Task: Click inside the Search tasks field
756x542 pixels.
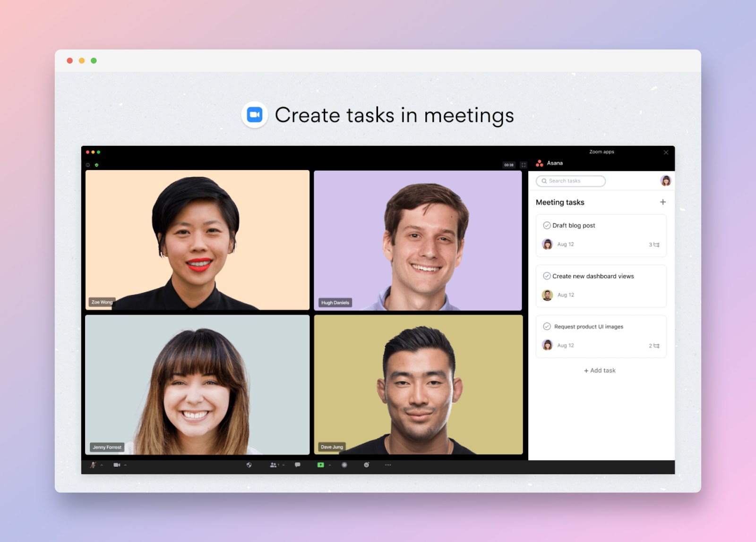Action: [x=569, y=181]
